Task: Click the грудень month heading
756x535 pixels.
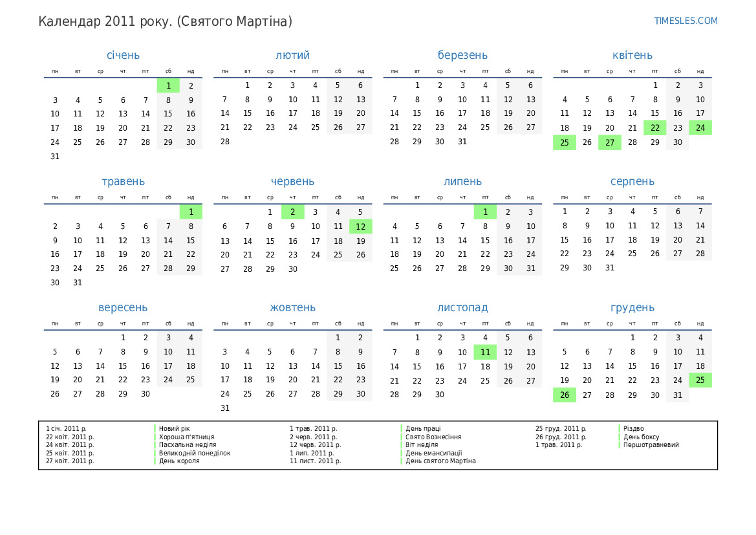Action: [632, 307]
